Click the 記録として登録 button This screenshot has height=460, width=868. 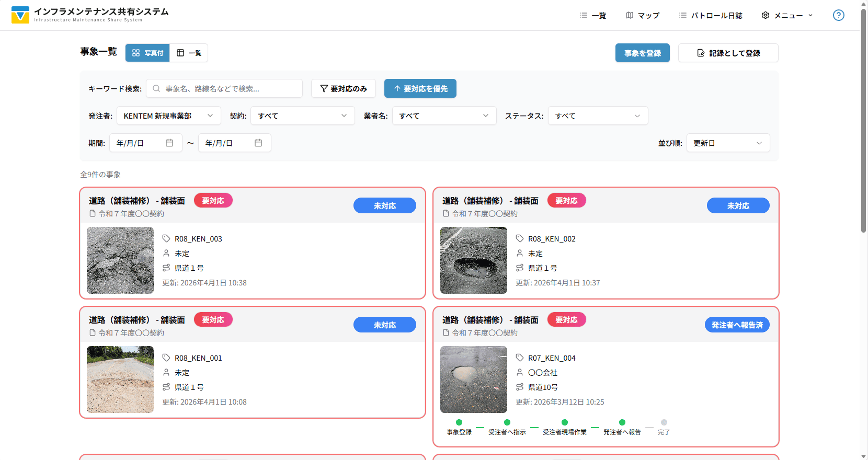(728, 53)
